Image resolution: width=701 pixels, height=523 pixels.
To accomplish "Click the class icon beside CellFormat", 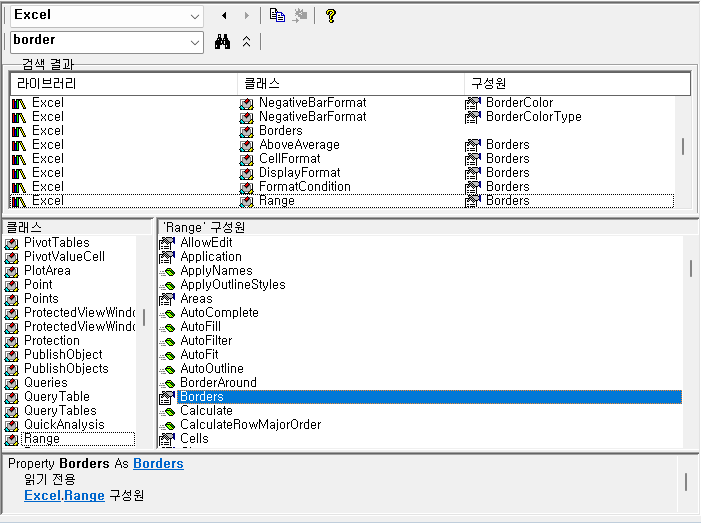I will [x=246, y=159].
